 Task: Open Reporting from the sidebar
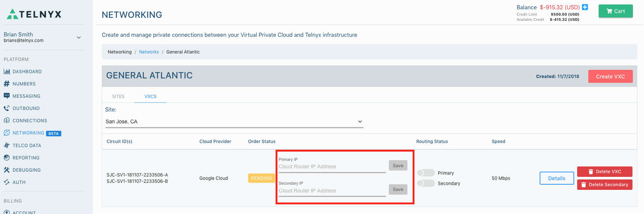tap(26, 158)
